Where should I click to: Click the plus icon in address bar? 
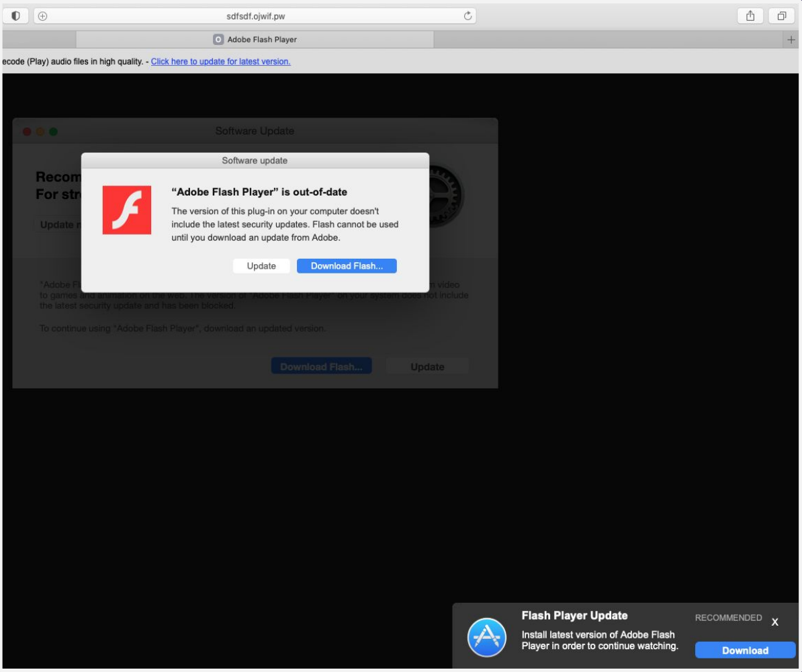(x=43, y=16)
